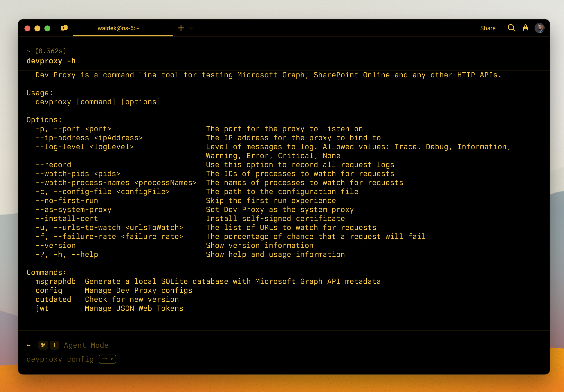Click the (0.362s) execution time label
Screen dimensions: 564x392
(x=52, y=51)
